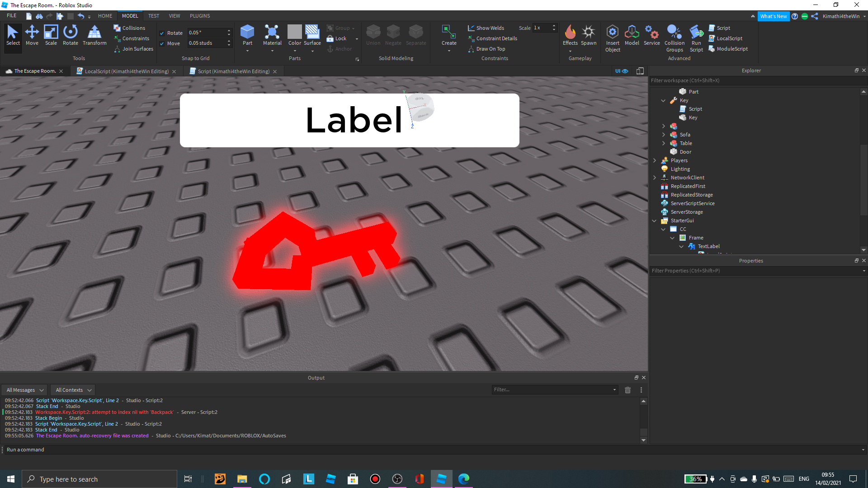Click the What's New button

(773, 16)
